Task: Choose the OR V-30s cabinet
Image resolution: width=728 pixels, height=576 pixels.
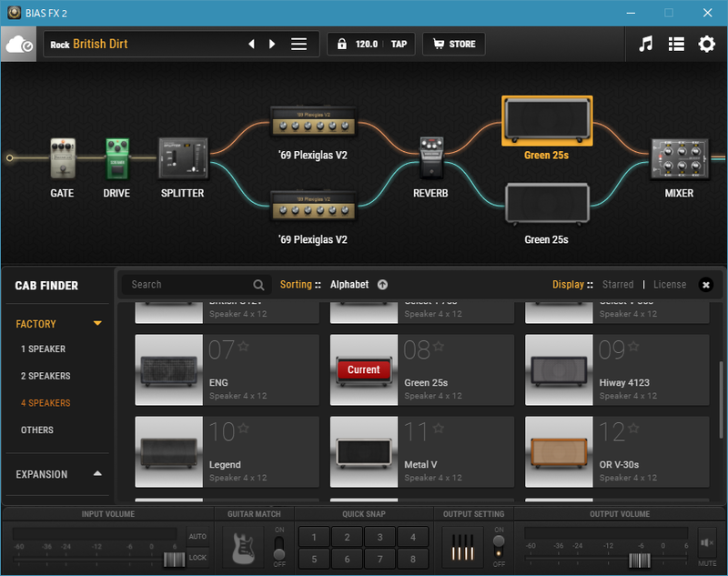Action: (x=617, y=451)
